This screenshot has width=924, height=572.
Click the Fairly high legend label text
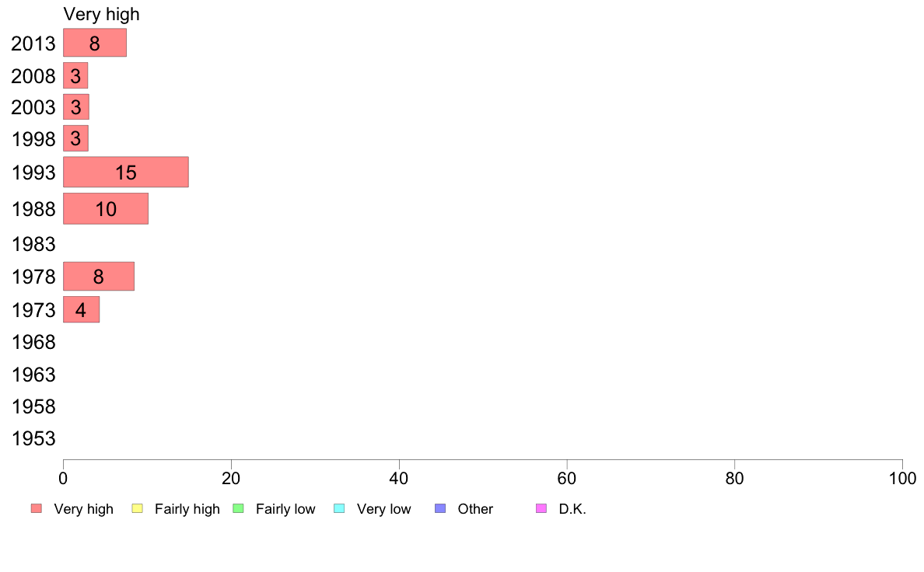coord(187,509)
